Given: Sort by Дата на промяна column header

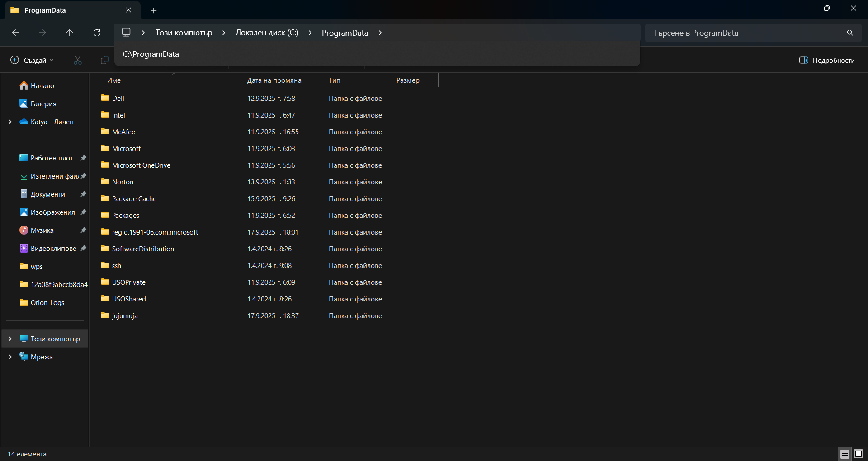Looking at the screenshot, I should (x=284, y=80).
